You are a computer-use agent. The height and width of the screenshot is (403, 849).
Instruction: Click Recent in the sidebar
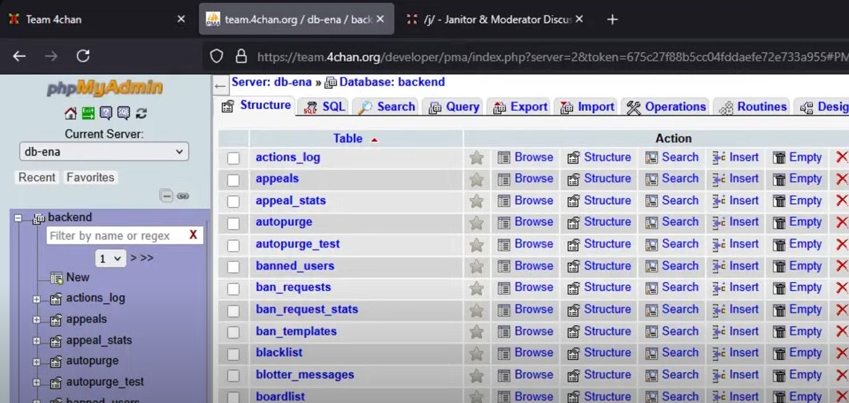[x=37, y=178]
